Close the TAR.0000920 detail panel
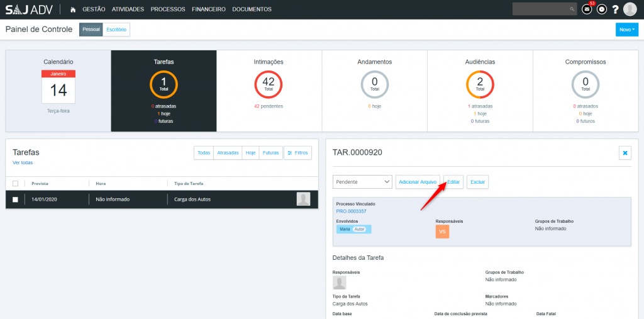644x319 pixels. click(625, 153)
